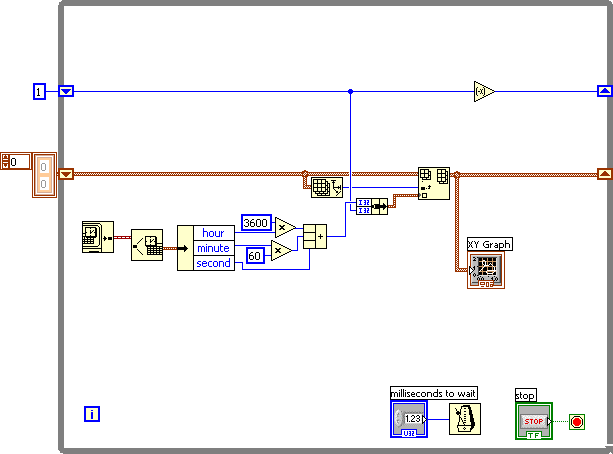This screenshot has width=613, height=454.
Task: Select the hour element of Unbundle
Action: point(214,233)
